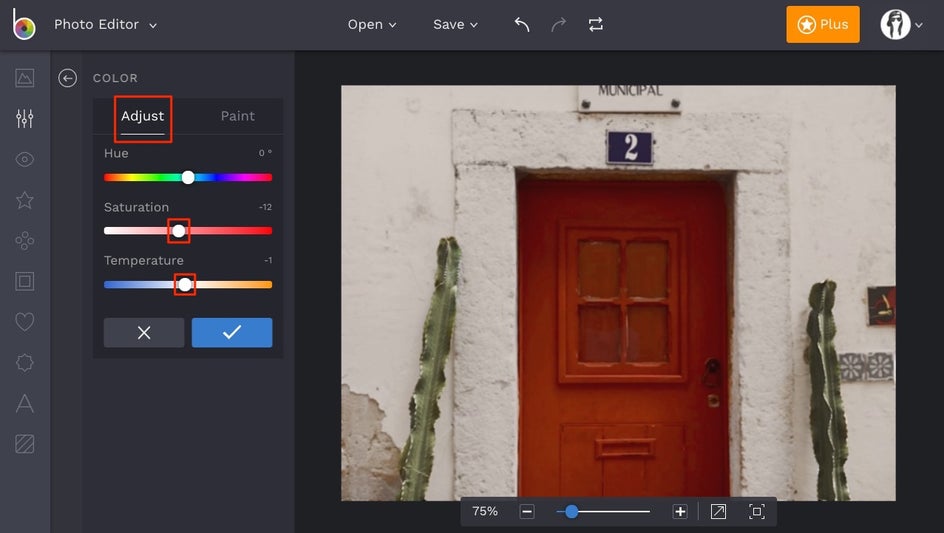944x533 pixels.
Task: Open the Overlays heart icon
Action: [25, 322]
